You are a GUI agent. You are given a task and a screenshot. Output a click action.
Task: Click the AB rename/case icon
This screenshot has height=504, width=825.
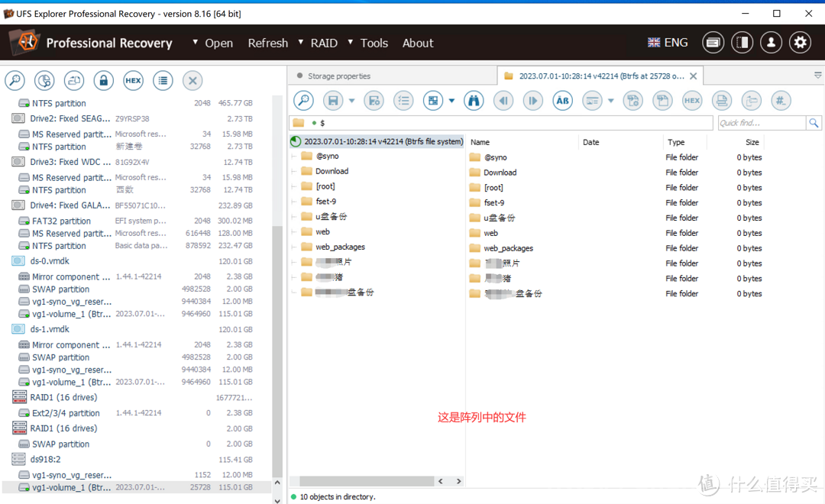click(x=562, y=101)
